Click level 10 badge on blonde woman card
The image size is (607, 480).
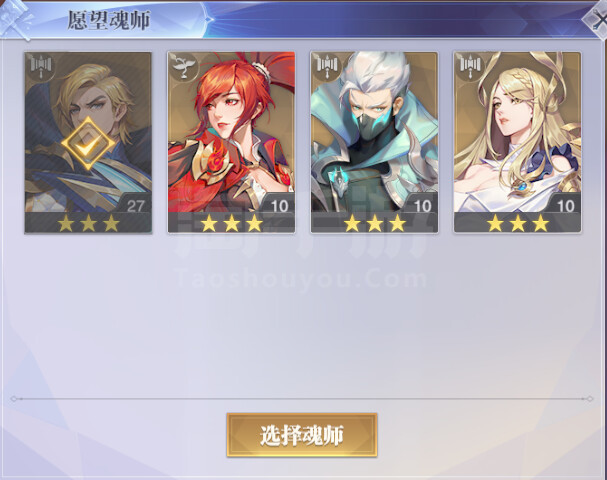[x=565, y=205]
